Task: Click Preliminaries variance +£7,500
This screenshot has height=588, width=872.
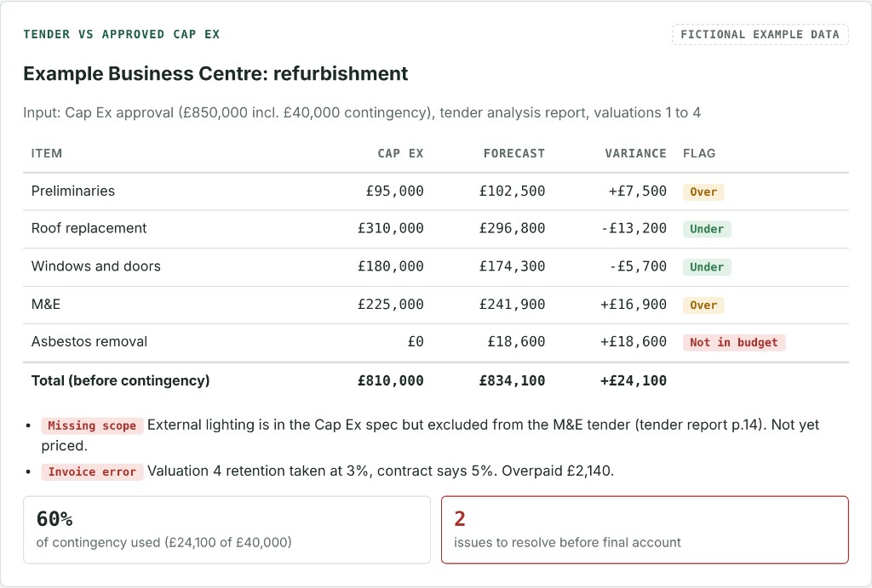Action: coord(637,191)
